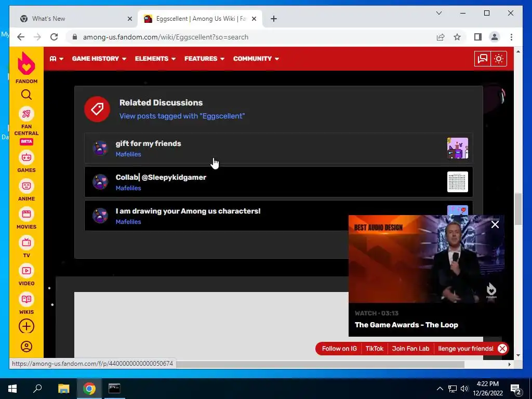Screen dimensions: 532x399
Task: Open The Game Awards - The Loop title
Action: [406, 325]
